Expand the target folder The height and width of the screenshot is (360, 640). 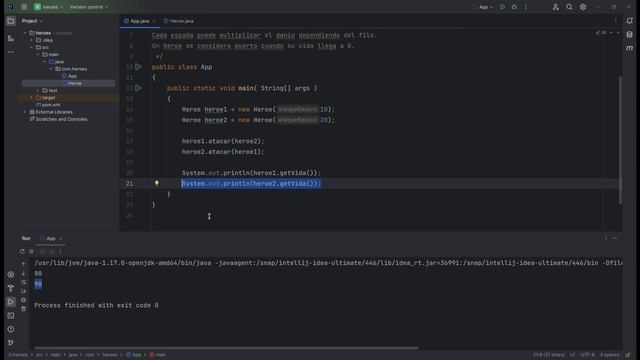pyautogui.click(x=31, y=98)
